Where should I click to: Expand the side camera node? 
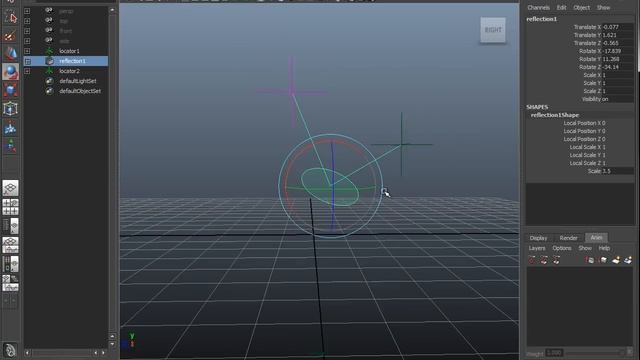tap(27, 41)
